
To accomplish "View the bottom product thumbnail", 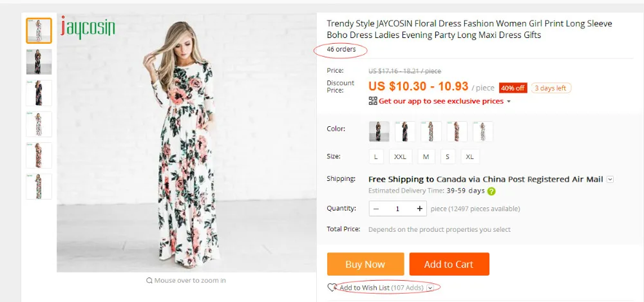I will coord(39,186).
